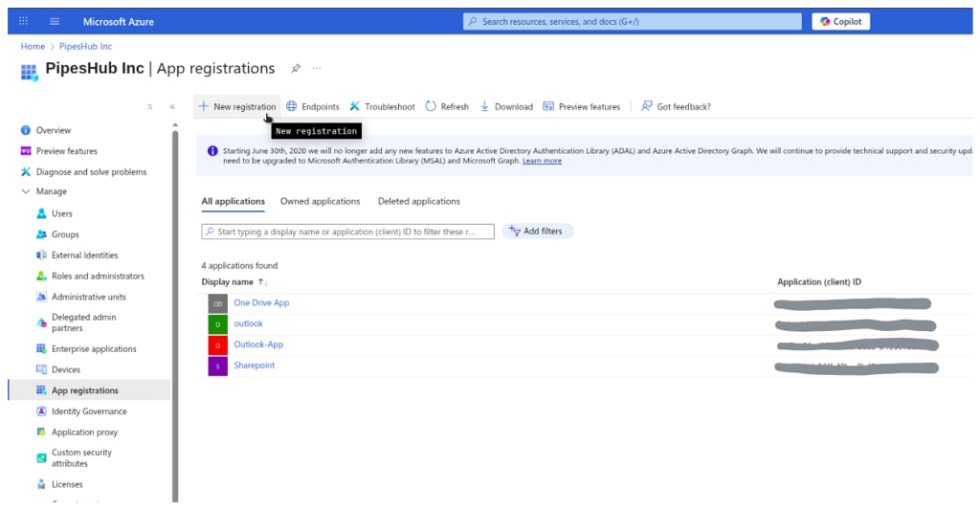The image size is (980, 510).
Task: Click the purple Sharepoint app icon
Action: pyautogui.click(x=217, y=366)
